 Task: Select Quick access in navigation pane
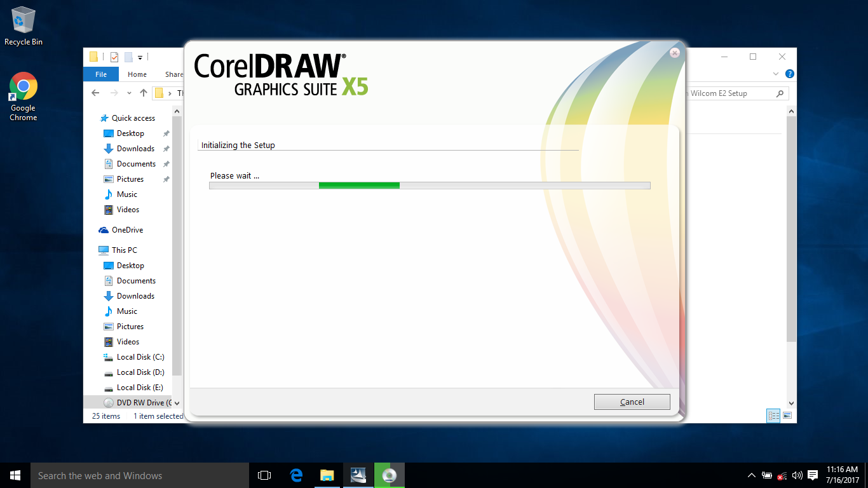pyautogui.click(x=133, y=118)
